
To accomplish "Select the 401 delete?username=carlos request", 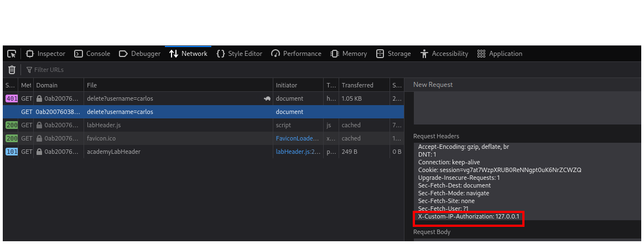I will point(120,98).
